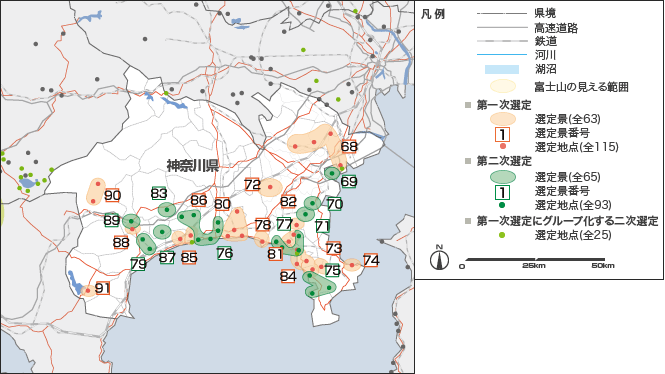
Task: Select orange marker number 91
Action: (103, 288)
